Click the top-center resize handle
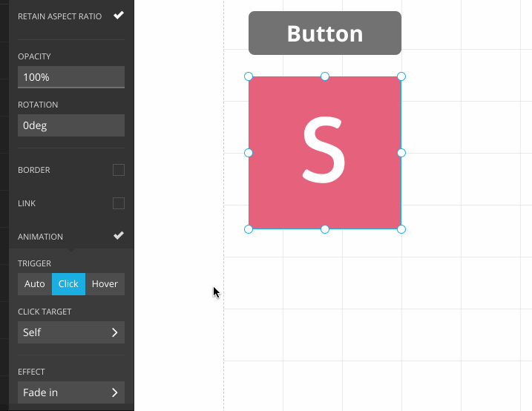532x411 pixels. tap(325, 76)
